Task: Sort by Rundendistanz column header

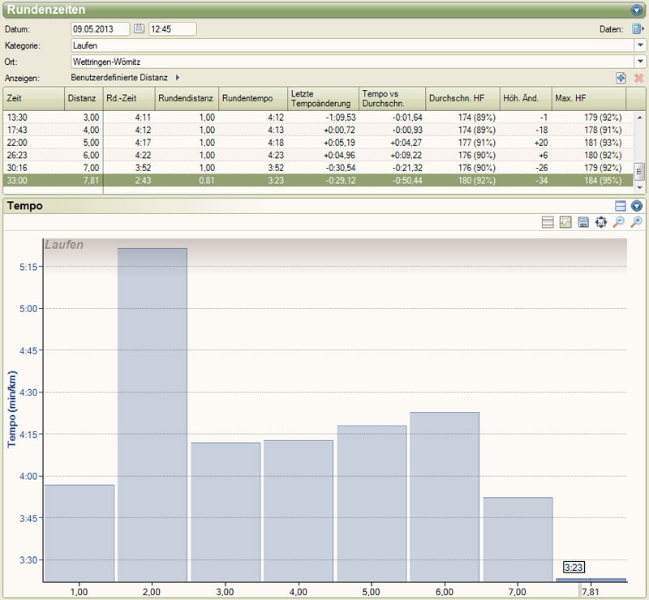Action: [x=187, y=98]
